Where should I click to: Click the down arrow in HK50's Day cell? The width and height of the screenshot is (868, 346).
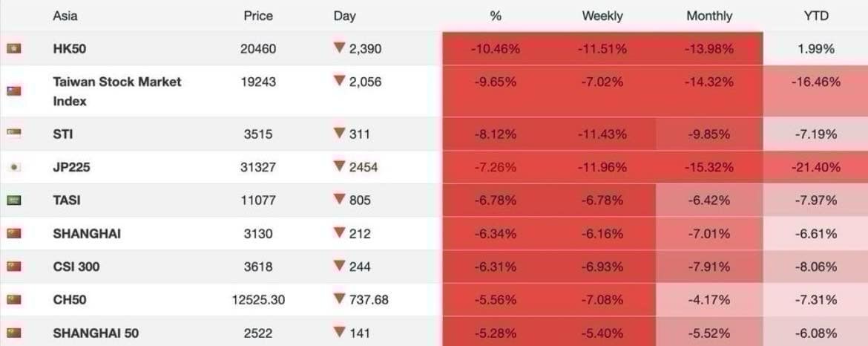[340, 48]
